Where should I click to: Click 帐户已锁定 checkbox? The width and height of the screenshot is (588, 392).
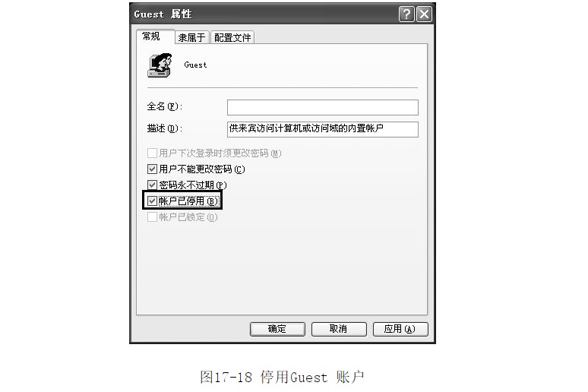click(152, 217)
